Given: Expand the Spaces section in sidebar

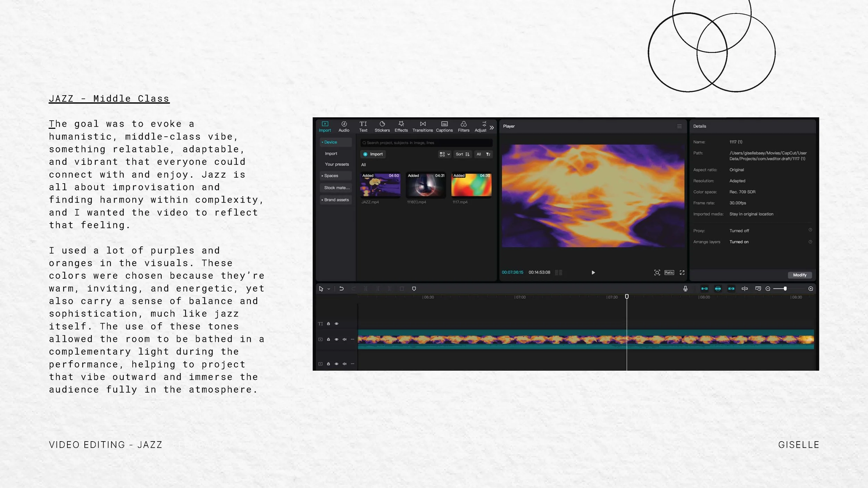Looking at the screenshot, I should [331, 176].
